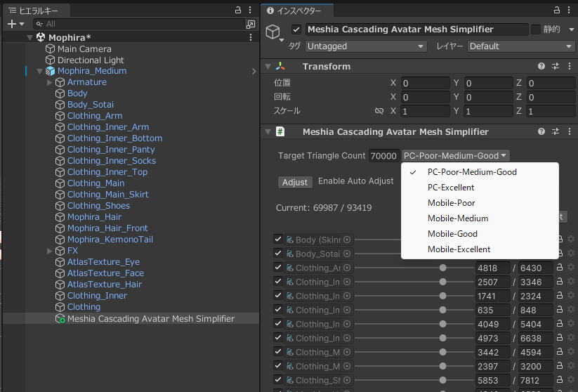Select Mobile-Medium from the preset list
This screenshot has height=392, width=578.
click(x=480, y=218)
